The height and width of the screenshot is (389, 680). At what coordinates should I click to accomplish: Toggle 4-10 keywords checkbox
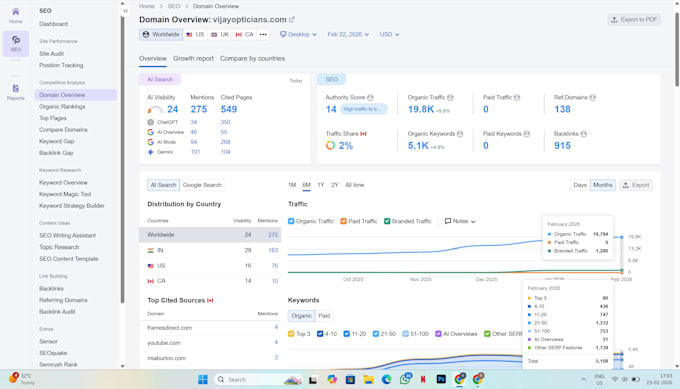click(x=320, y=334)
